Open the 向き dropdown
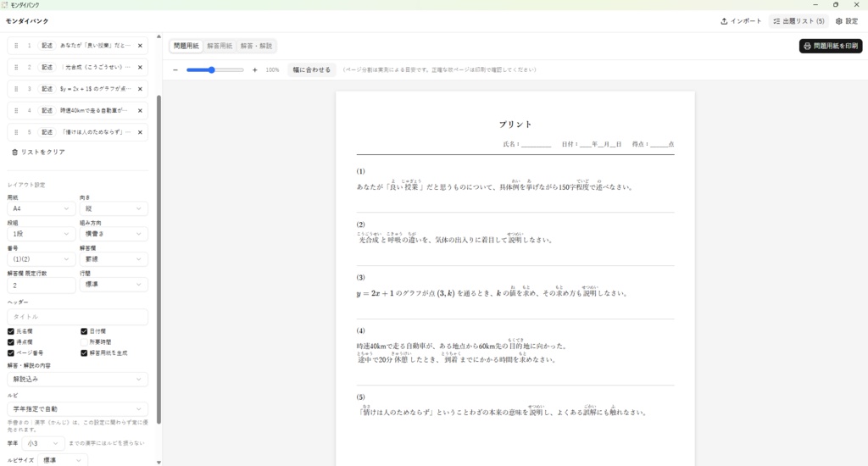The width and height of the screenshot is (868, 466). point(114,208)
